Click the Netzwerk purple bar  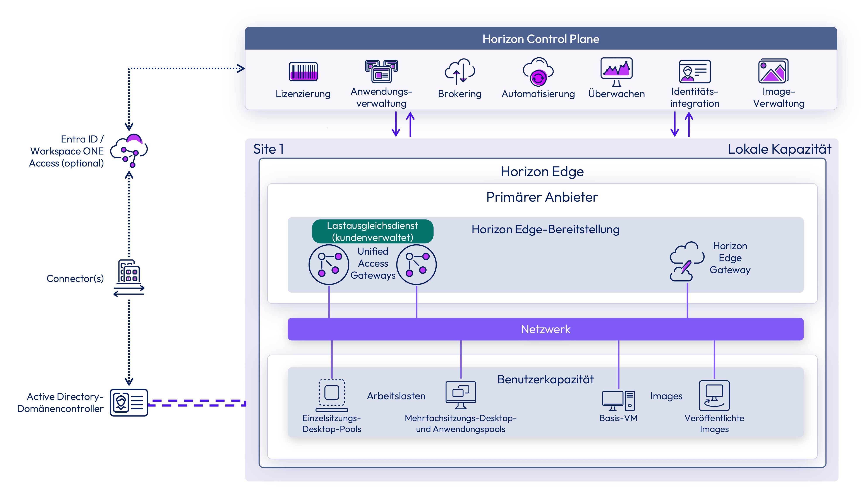pos(546,329)
